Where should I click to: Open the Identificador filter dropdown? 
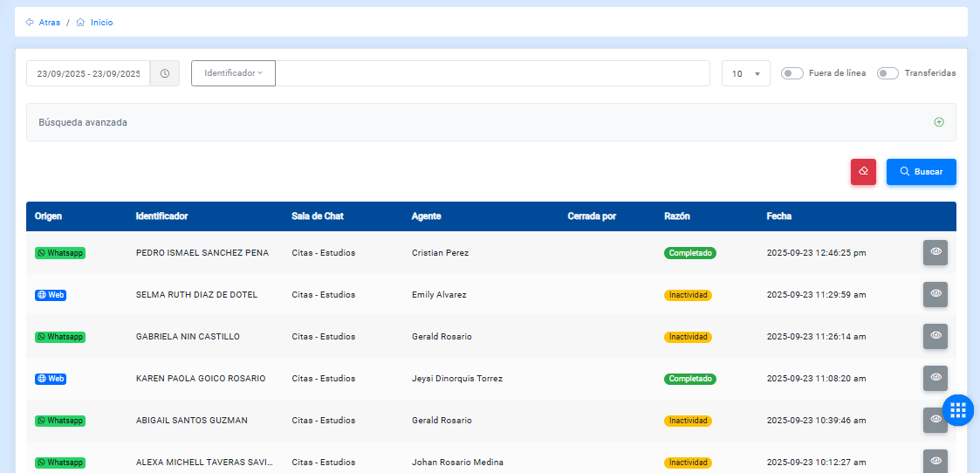click(233, 73)
